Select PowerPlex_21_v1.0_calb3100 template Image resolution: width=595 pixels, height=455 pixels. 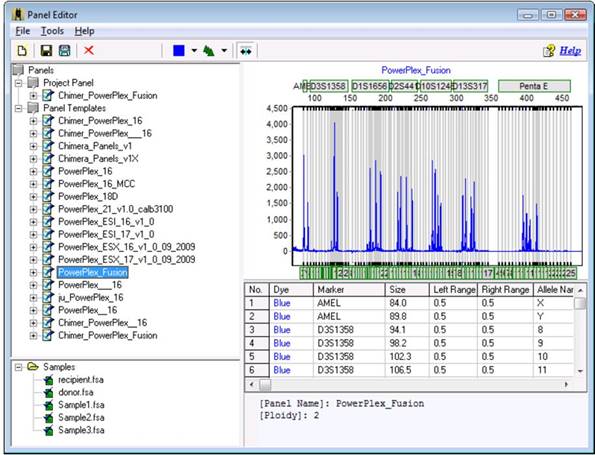[x=115, y=209]
